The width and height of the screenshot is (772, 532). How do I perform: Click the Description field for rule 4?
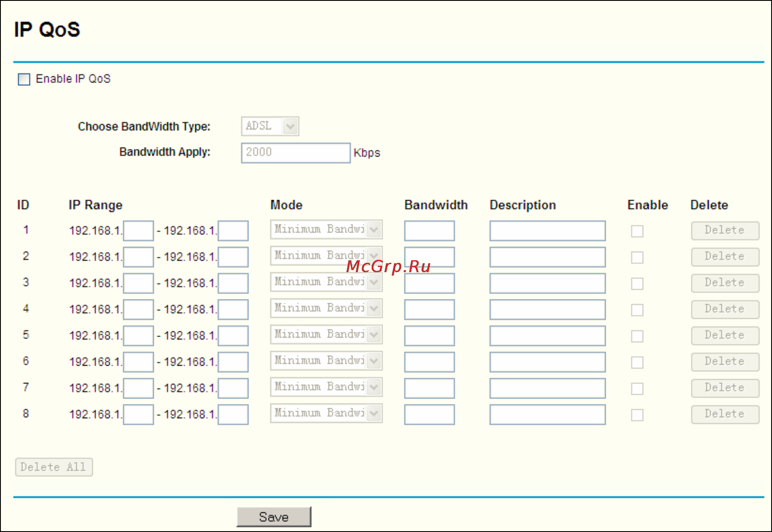pos(548,310)
